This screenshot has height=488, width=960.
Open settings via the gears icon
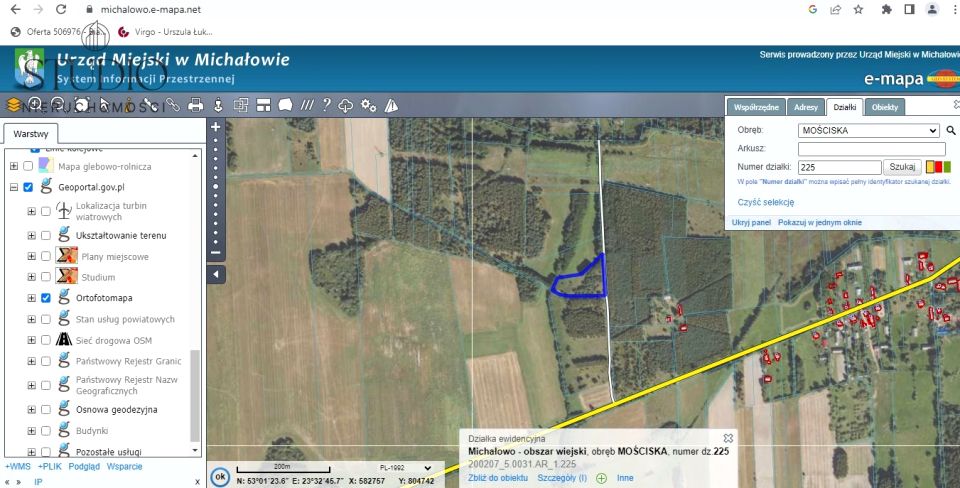coord(369,105)
